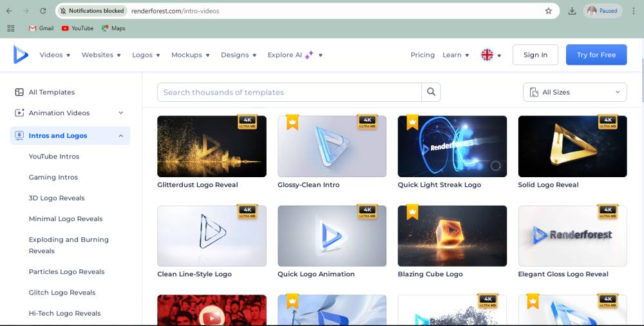The width and height of the screenshot is (644, 326).
Task: Bookmark this page with star icon
Action: click(x=548, y=11)
